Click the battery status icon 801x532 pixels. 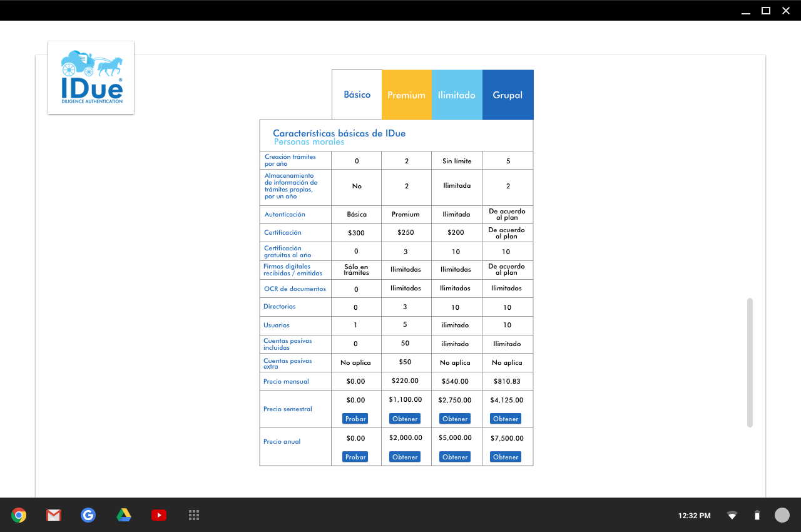[757, 516]
